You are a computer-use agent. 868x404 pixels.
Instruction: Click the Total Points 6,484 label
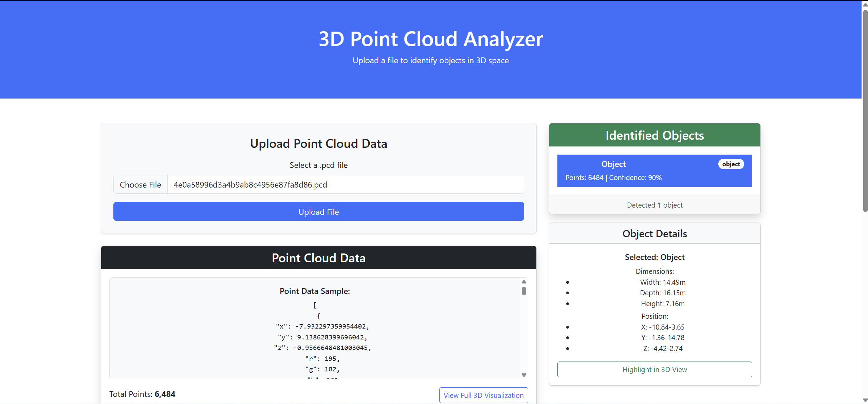click(142, 394)
